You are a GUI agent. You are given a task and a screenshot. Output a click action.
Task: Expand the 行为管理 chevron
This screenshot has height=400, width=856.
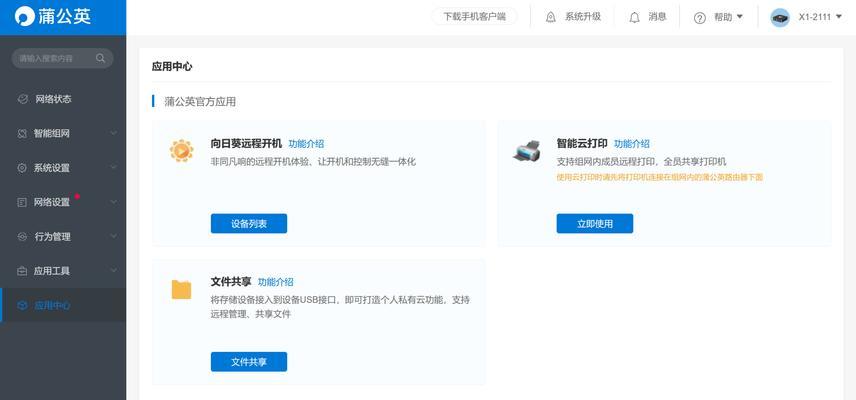click(113, 236)
